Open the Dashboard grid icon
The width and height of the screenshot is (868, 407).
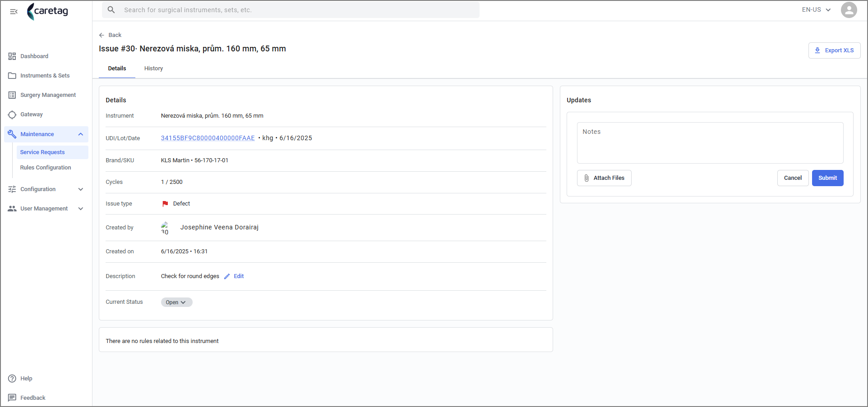pyautogui.click(x=12, y=56)
